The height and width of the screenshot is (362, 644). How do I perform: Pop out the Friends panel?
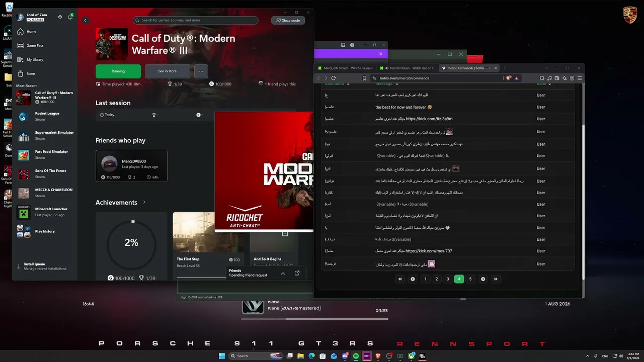[297, 273]
